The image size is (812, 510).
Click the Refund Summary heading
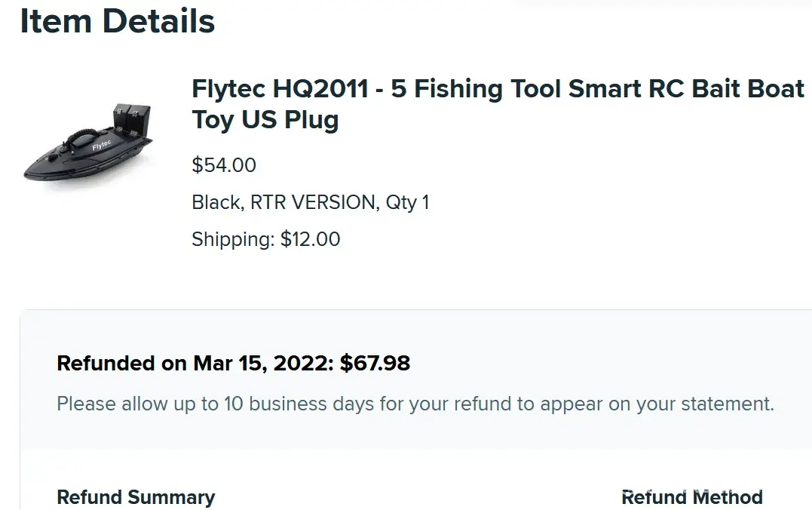(x=136, y=498)
